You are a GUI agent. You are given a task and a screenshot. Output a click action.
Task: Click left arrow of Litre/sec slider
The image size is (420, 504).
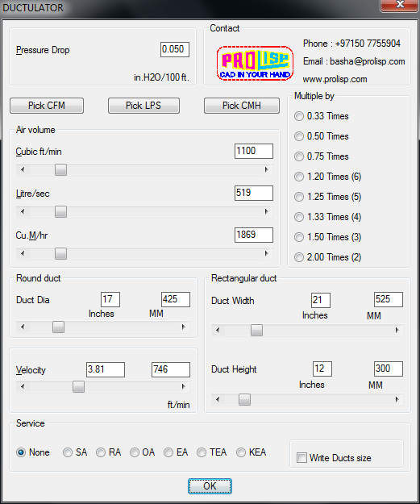[23, 211]
